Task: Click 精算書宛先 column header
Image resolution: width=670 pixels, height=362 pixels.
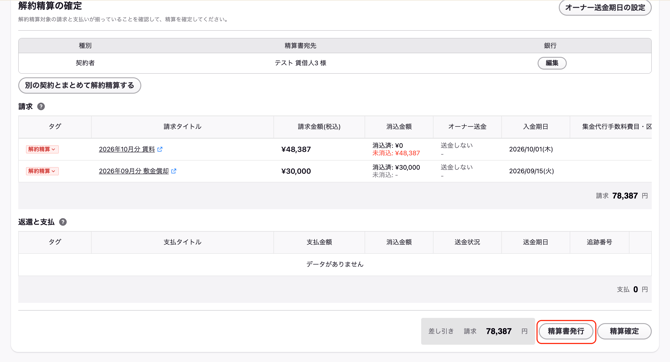Action: click(x=300, y=45)
